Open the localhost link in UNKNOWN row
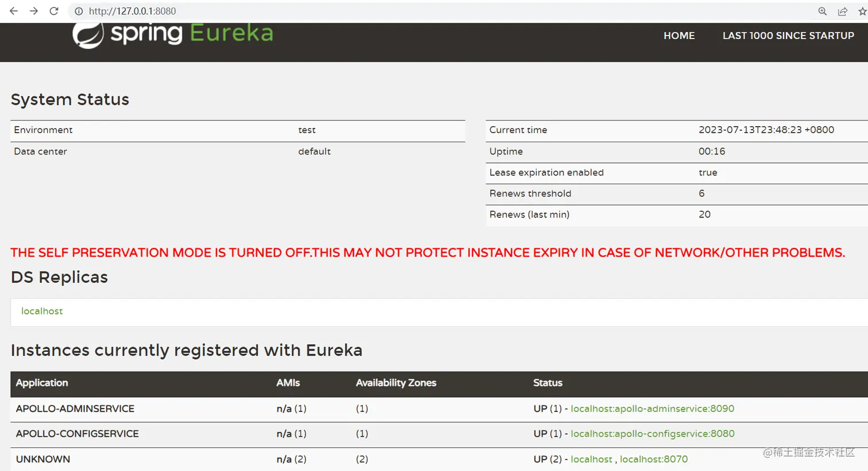868x471 pixels. tap(591, 459)
